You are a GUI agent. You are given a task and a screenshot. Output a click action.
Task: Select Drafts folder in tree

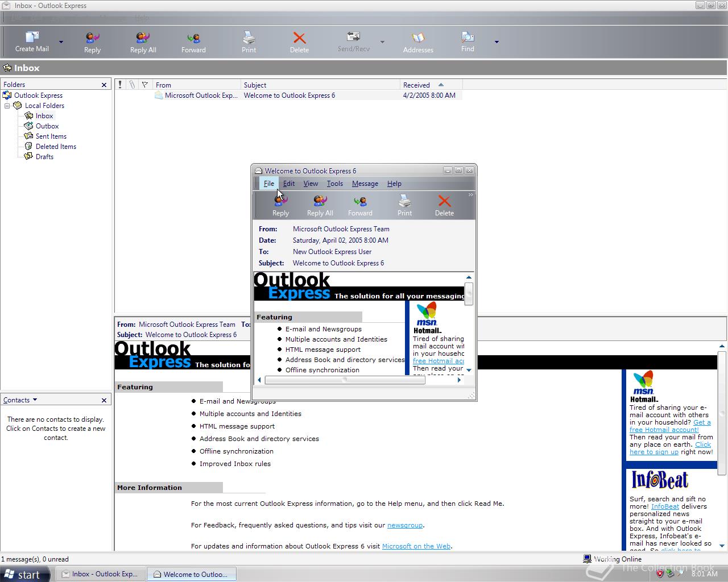tap(44, 157)
